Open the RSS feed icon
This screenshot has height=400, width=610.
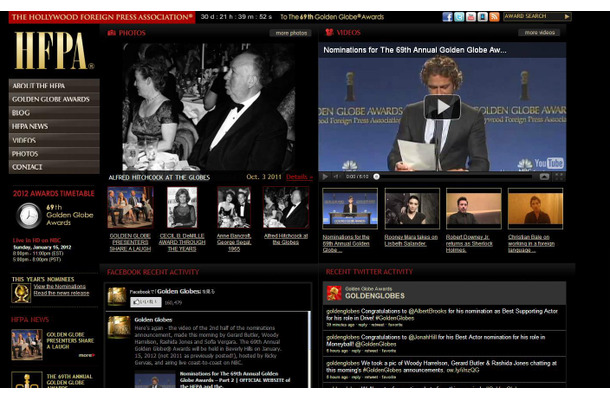coord(494,17)
